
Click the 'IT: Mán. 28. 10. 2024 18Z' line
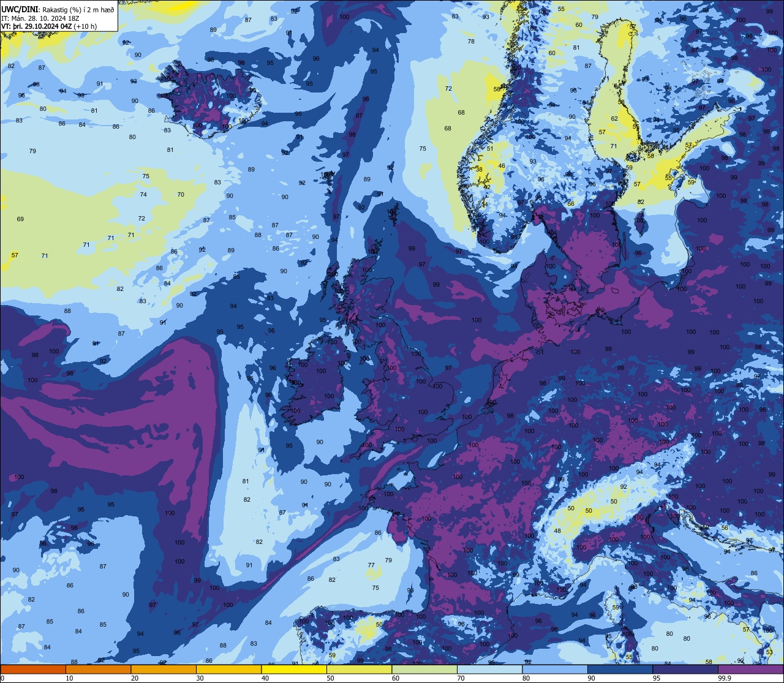pyautogui.click(x=39, y=18)
